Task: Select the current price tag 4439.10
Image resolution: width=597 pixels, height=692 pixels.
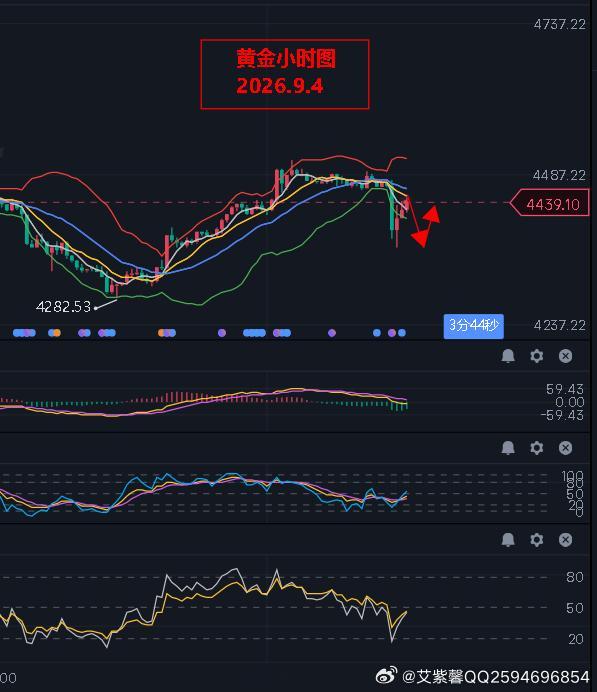Action: [x=550, y=204]
